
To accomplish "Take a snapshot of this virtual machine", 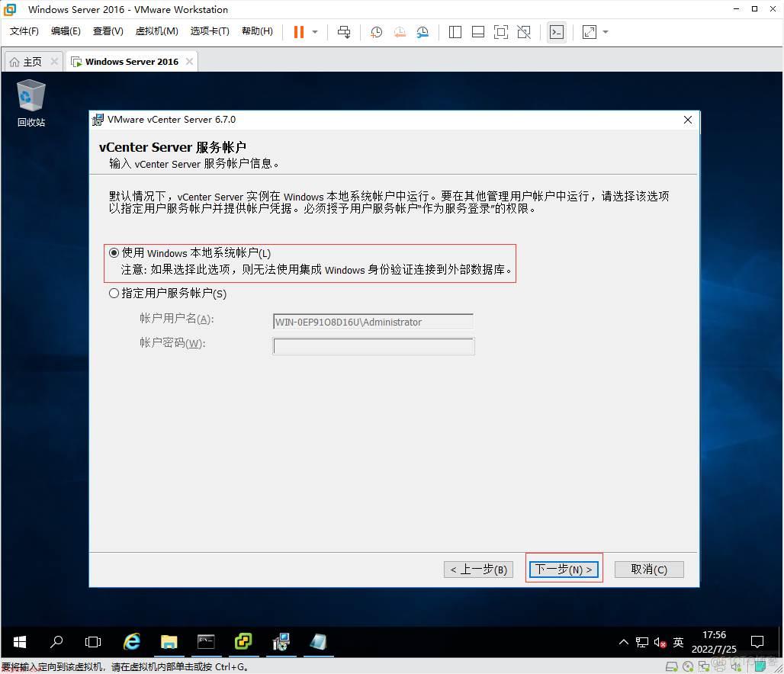I will (376, 32).
